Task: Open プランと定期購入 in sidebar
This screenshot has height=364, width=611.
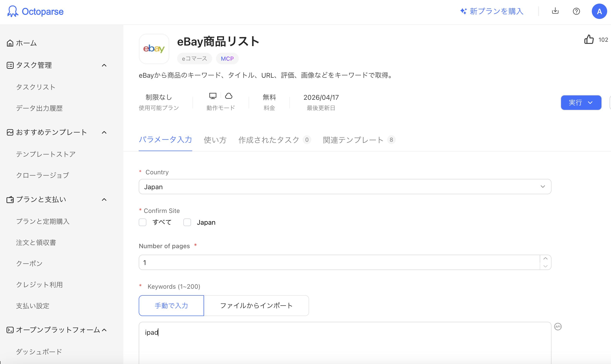Action: 43,222
